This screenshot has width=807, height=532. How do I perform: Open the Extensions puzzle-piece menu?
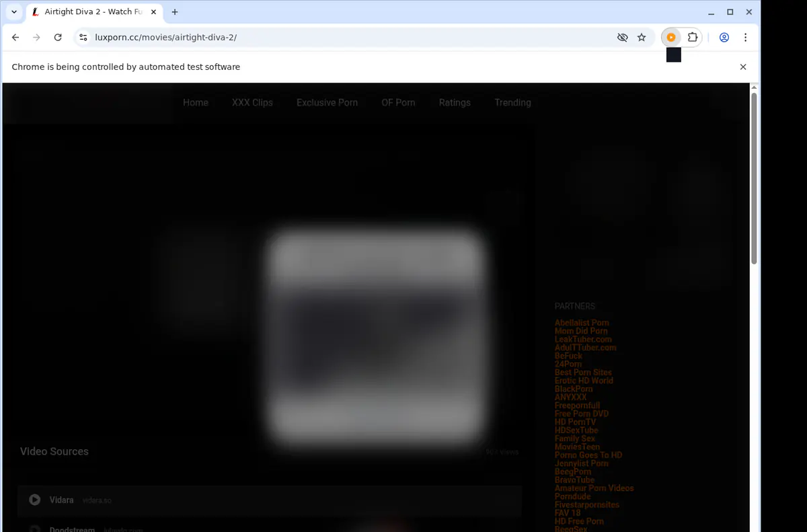(x=693, y=38)
